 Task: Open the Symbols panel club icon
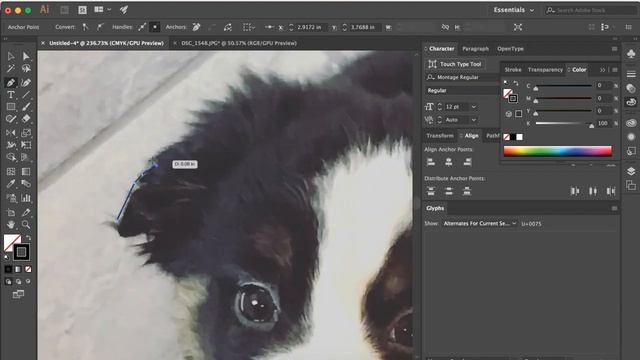click(x=631, y=53)
